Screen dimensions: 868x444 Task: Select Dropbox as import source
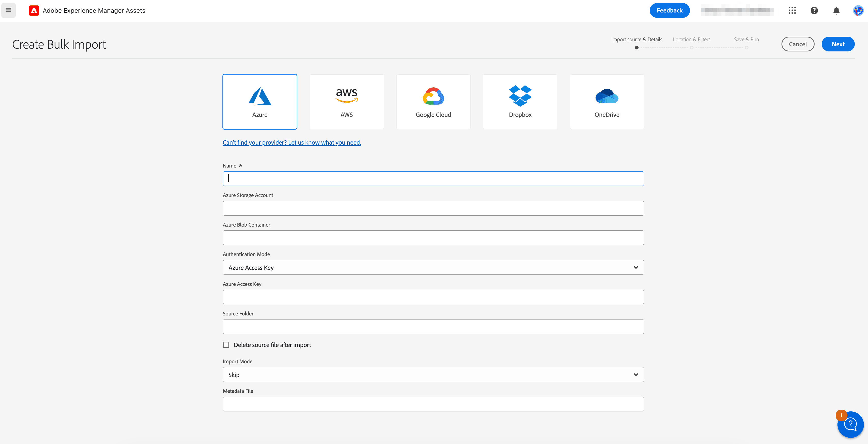tap(520, 102)
